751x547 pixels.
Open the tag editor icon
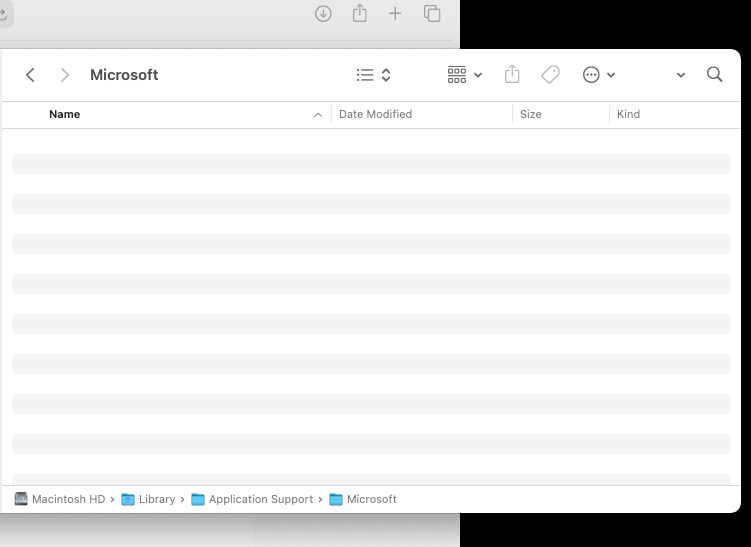pyautogui.click(x=550, y=75)
